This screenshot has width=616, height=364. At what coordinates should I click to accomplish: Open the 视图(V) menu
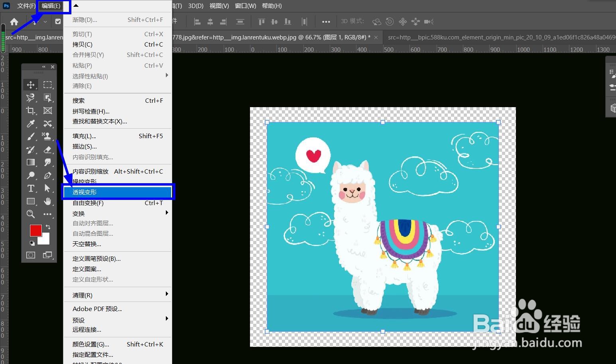point(219,6)
